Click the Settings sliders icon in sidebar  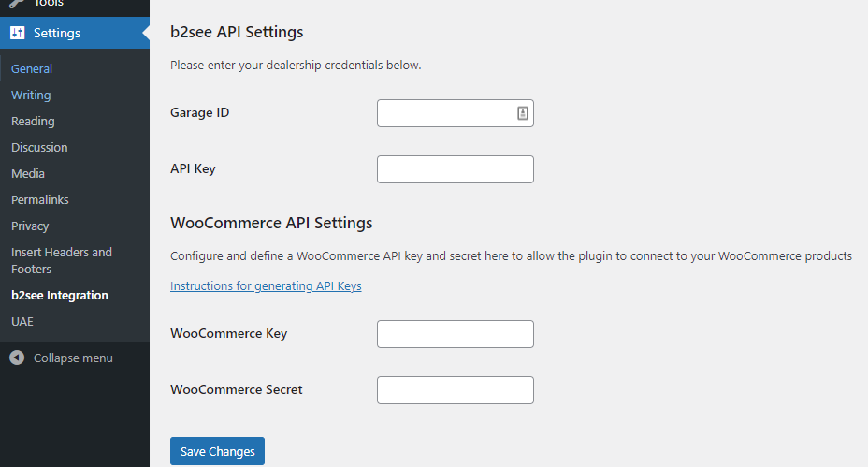[x=18, y=33]
